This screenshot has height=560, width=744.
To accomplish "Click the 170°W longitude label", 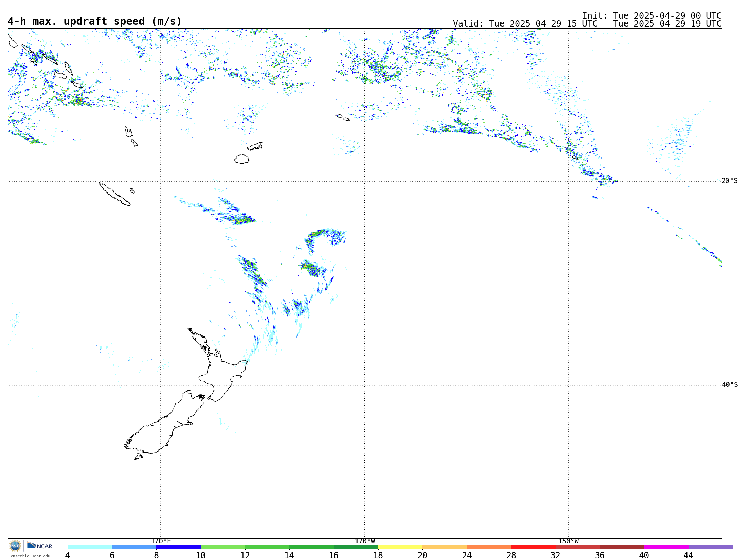I will pyautogui.click(x=365, y=541).
